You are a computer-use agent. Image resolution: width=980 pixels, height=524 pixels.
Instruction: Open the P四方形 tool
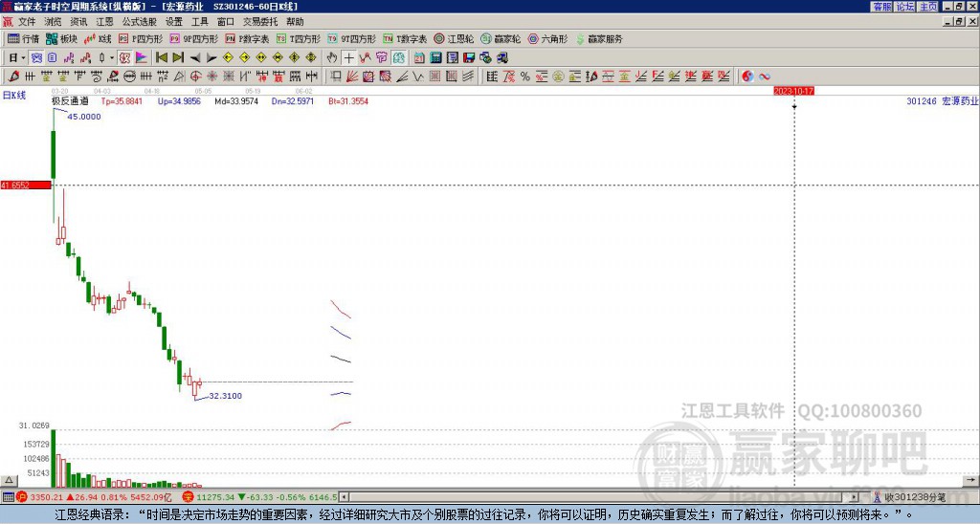click(141, 38)
